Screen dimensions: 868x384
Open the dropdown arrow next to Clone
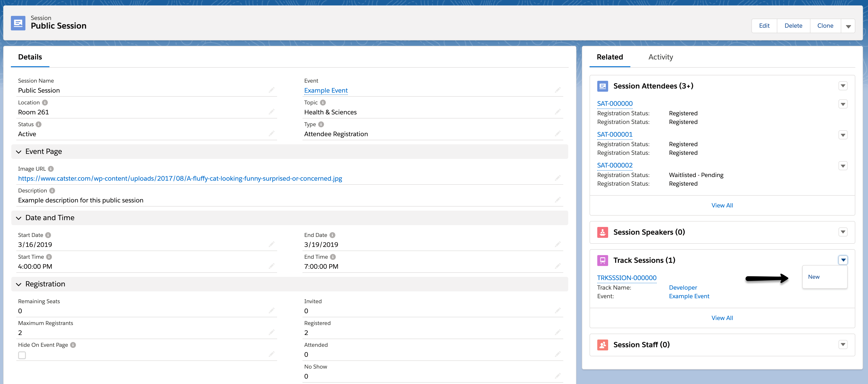pyautogui.click(x=848, y=26)
